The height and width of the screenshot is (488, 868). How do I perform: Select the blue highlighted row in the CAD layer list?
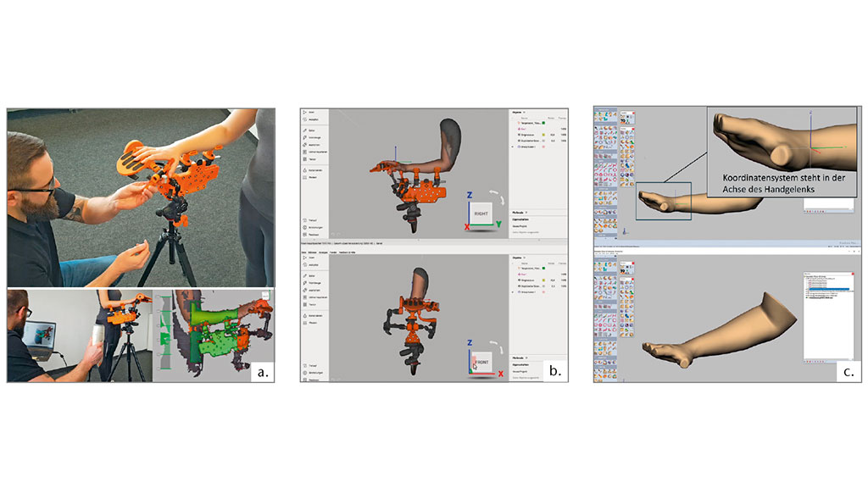[827, 288]
